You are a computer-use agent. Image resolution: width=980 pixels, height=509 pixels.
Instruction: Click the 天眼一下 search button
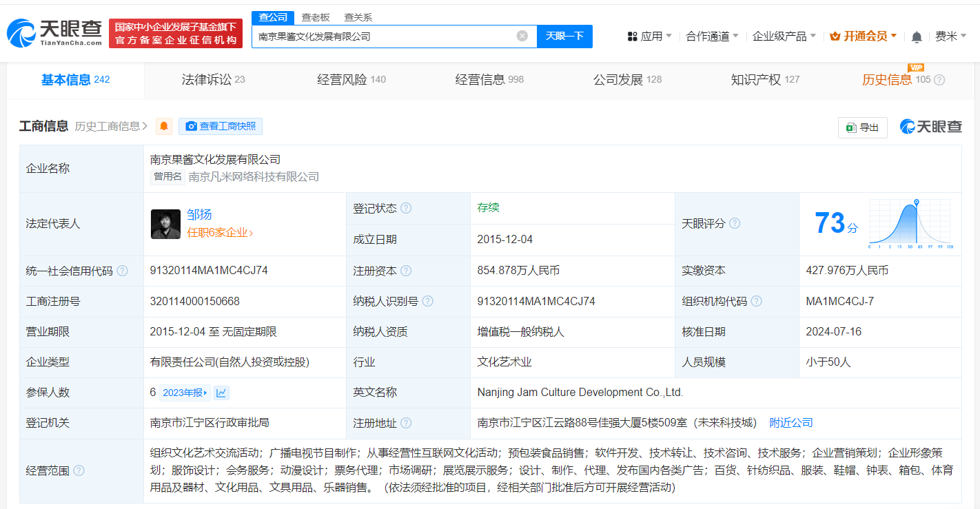point(564,36)
